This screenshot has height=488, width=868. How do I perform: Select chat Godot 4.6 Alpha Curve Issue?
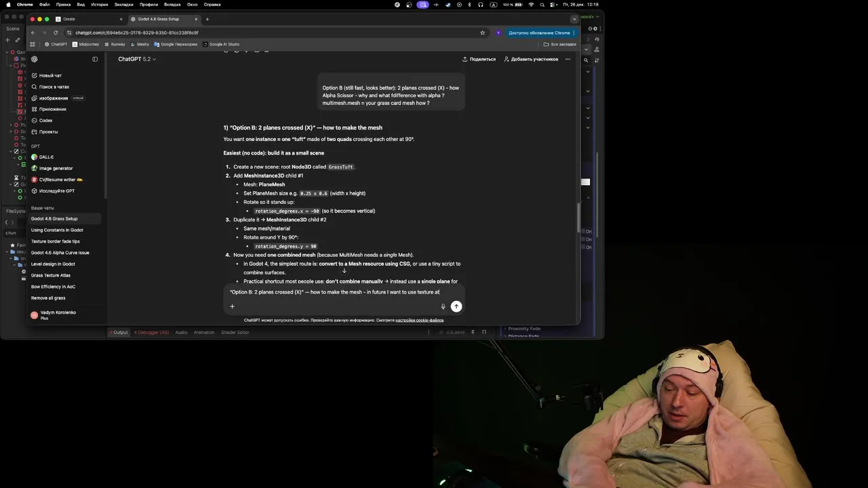pos(60,253)
